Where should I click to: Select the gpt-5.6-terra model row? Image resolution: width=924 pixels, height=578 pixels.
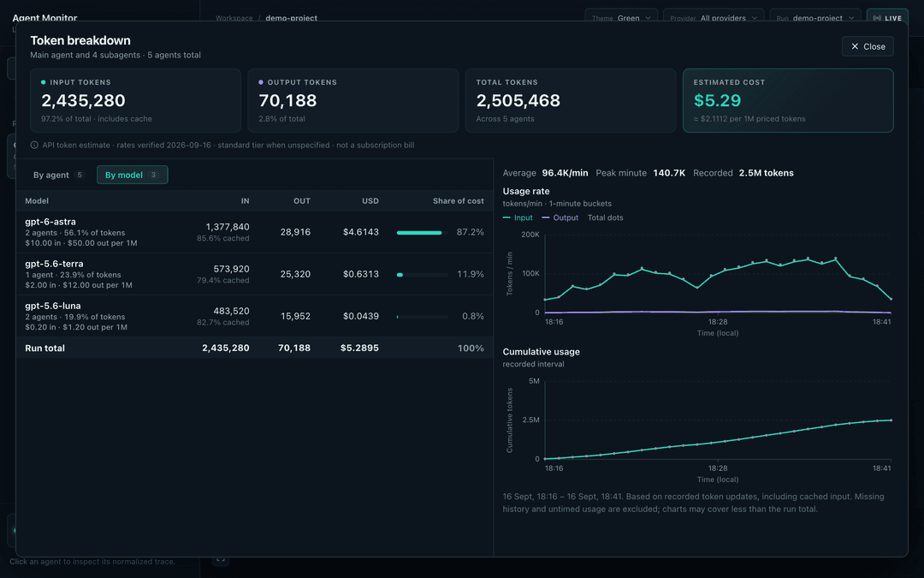(255, 274)
